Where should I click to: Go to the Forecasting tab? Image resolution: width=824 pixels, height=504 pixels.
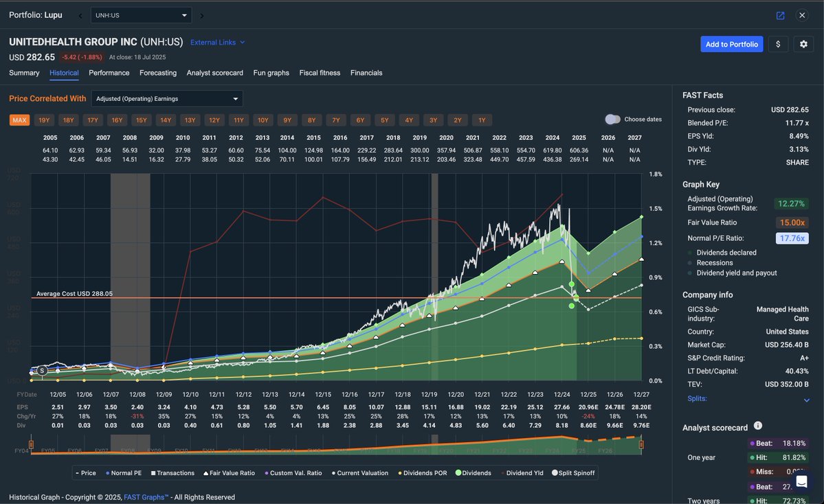[158, 73]
